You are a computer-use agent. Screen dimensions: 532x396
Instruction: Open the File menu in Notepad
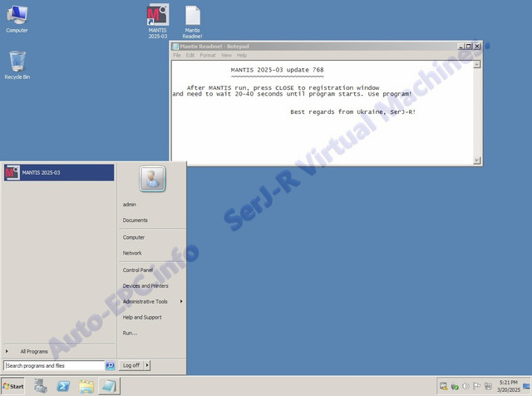click(177, 55)
